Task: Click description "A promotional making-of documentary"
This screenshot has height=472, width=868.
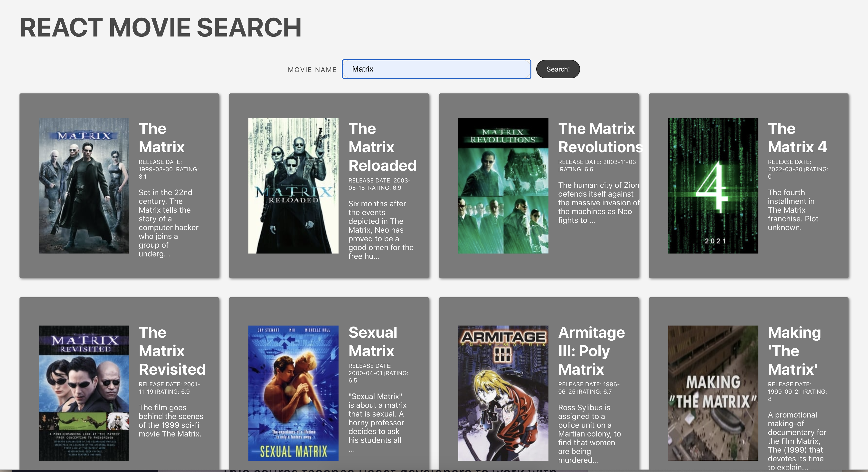Action: 797,440
